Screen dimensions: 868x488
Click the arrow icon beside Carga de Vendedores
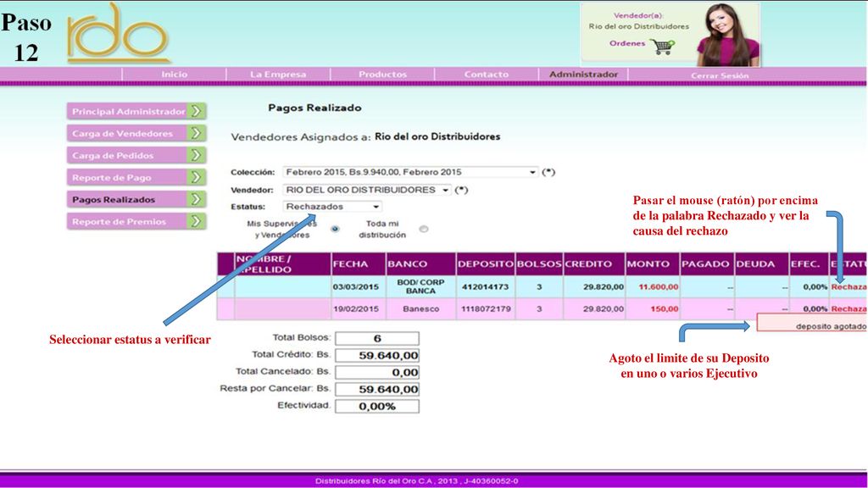[x=196, y=133]
